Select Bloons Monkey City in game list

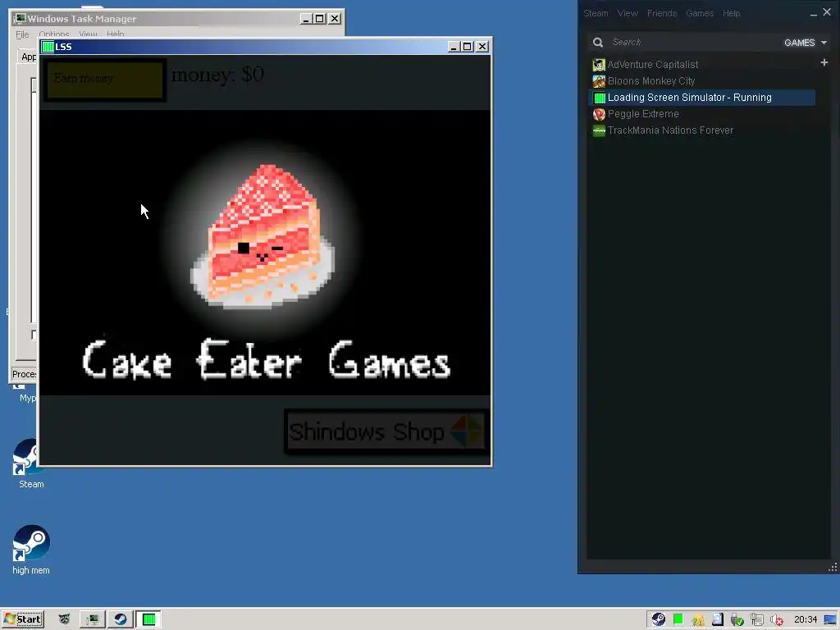pyautogui.click(x=651, y=81)
